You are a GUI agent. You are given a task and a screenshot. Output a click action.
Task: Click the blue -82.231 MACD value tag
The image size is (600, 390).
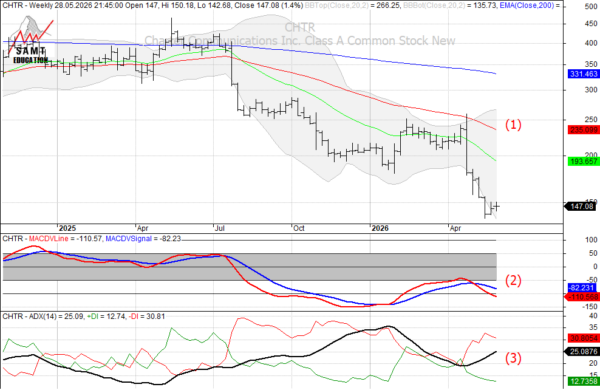583,288
